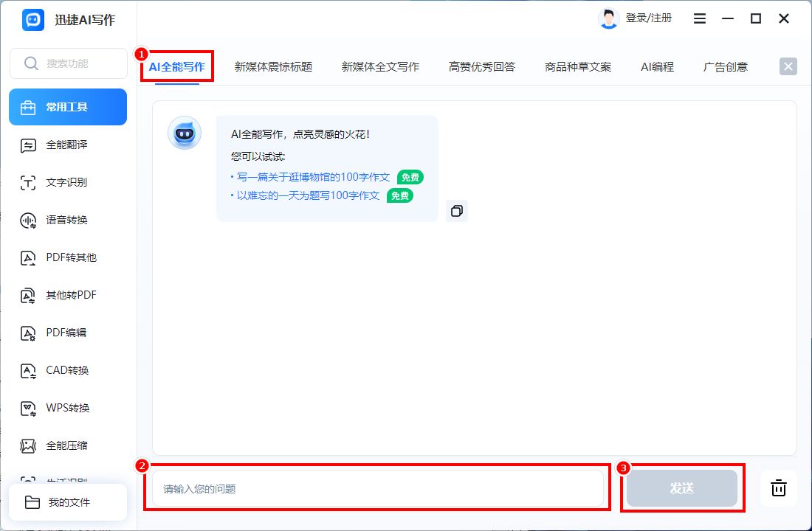Select CAD转换 text in the sidebar
812x531 pixels.
point(68,370)
